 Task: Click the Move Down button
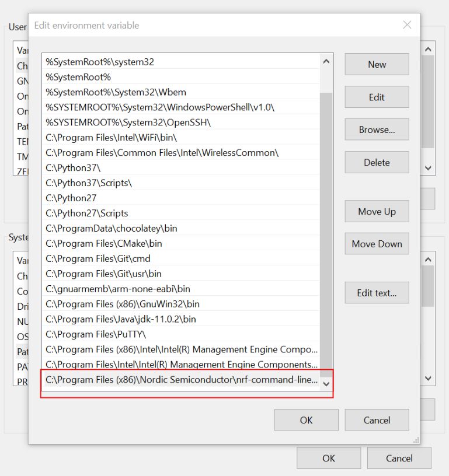[377, 244]
